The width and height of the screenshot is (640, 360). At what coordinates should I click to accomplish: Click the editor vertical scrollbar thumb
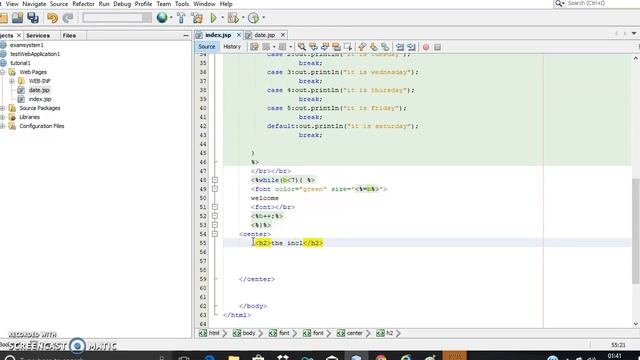(x=636, y=231)
